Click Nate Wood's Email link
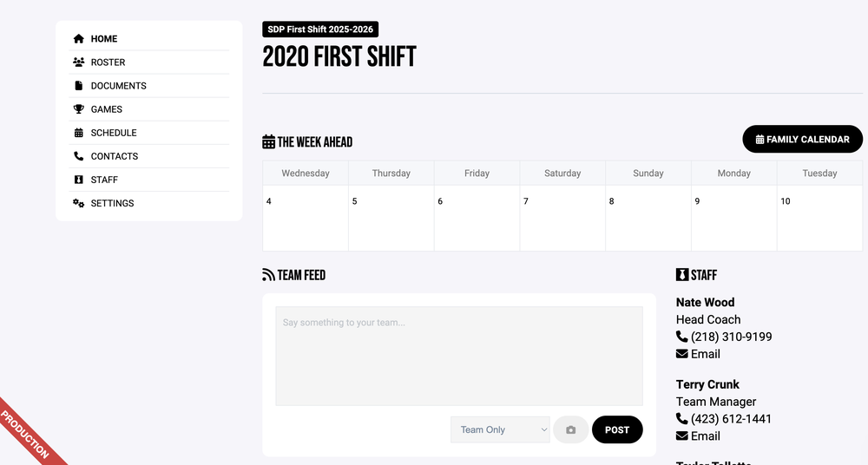 click(x=705, y=354)
